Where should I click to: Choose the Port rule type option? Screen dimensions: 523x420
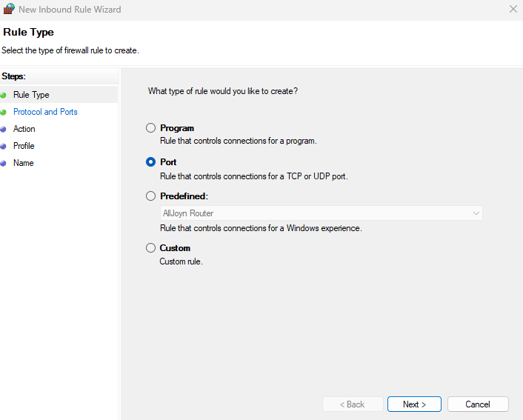(x=151, y=162)
